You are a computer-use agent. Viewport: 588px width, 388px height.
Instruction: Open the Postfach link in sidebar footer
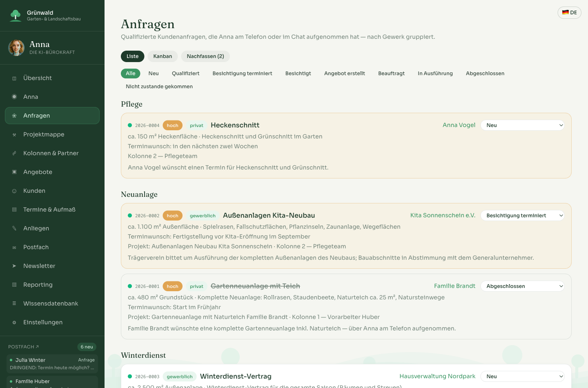click(24, 347)
